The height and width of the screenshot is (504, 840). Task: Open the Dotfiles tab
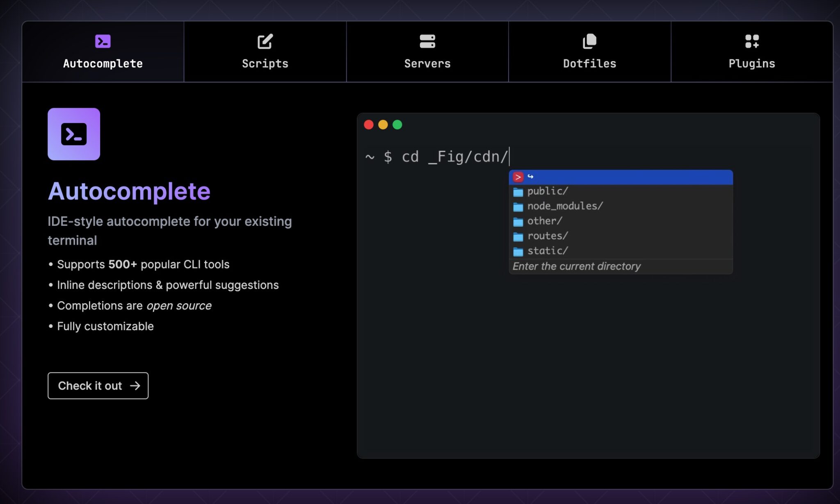click(589, 52)
